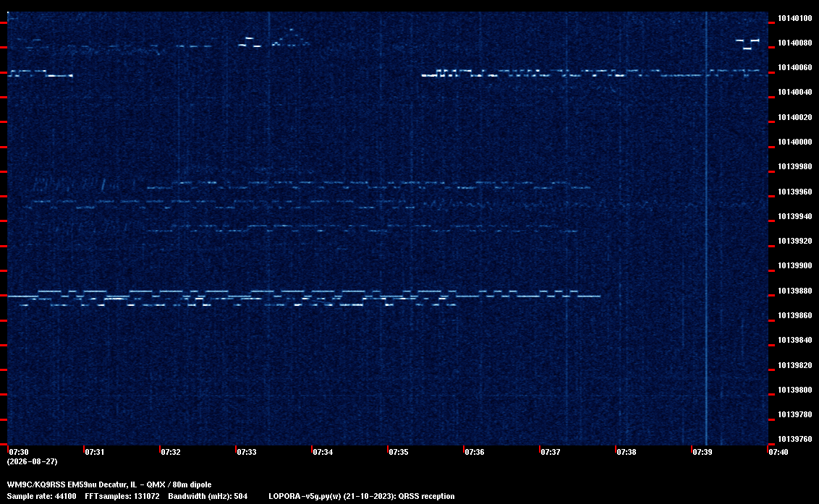Click the 10139800 frequency label

coord(794,390)
